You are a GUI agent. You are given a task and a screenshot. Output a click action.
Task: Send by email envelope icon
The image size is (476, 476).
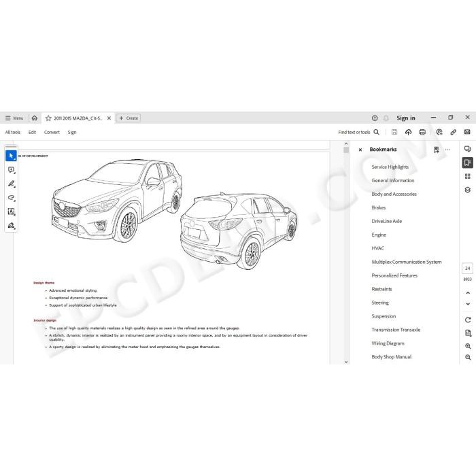(467, 132)
